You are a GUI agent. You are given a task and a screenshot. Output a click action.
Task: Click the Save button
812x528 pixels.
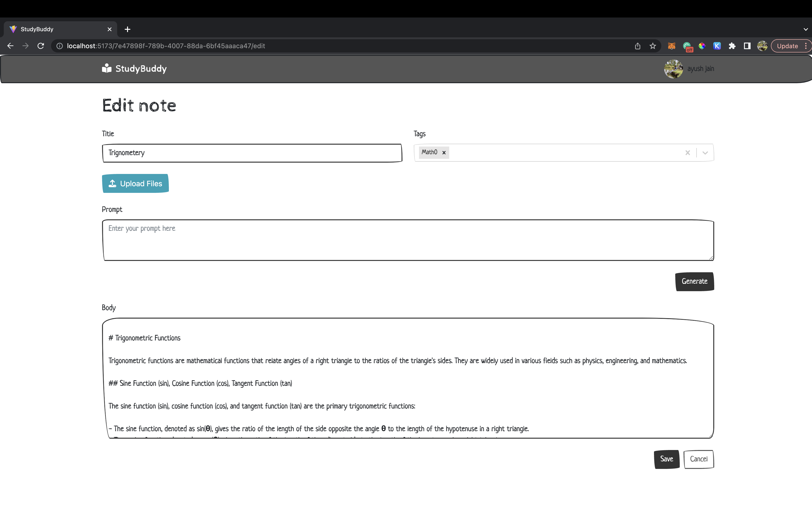pos(666,459)
